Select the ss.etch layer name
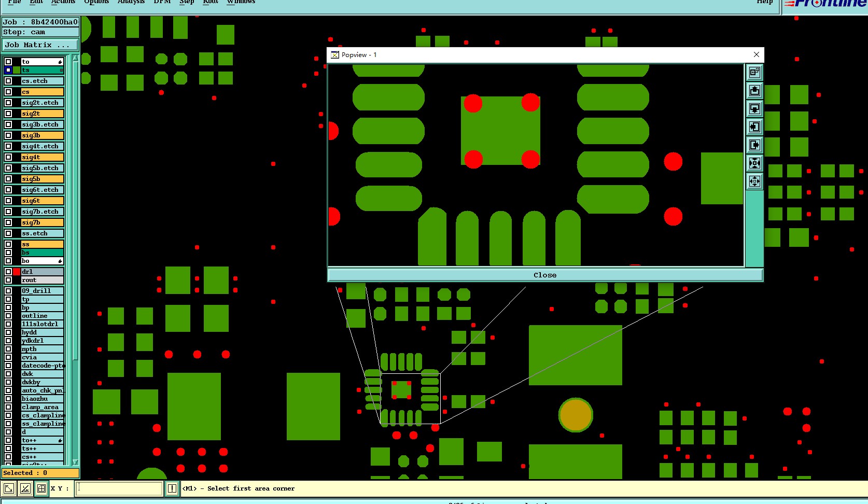This screenshot has width=868, height=504. 42,233
